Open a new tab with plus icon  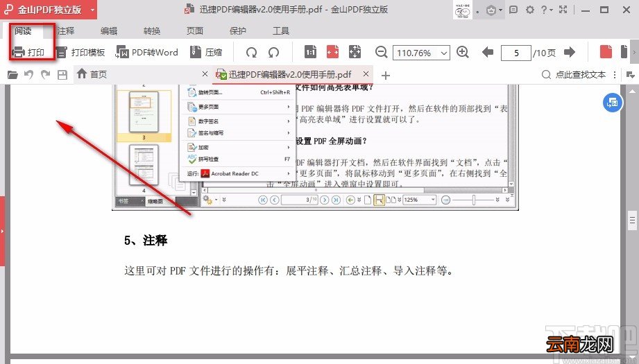(386, 76)
